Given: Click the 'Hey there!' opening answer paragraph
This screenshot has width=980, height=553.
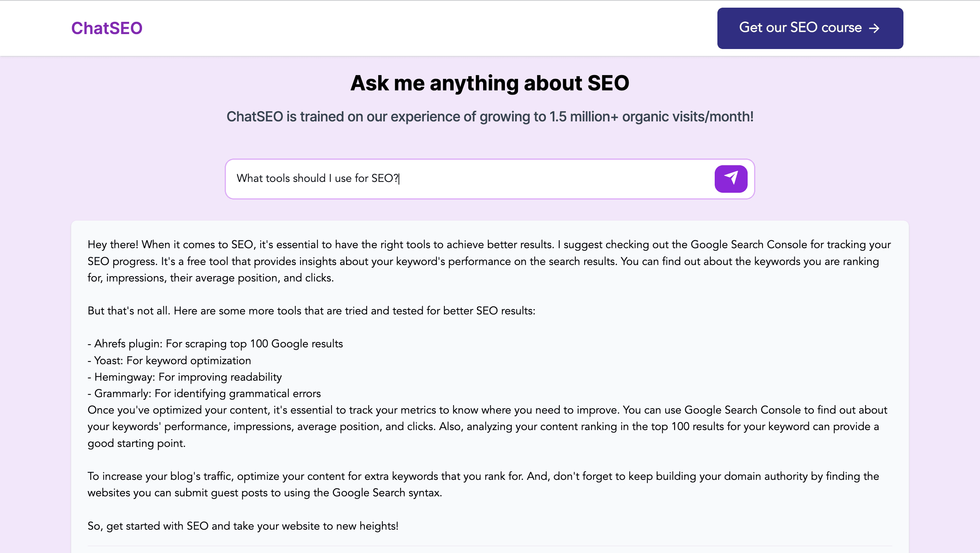Looking at the screenshot, I should (489, 261).
